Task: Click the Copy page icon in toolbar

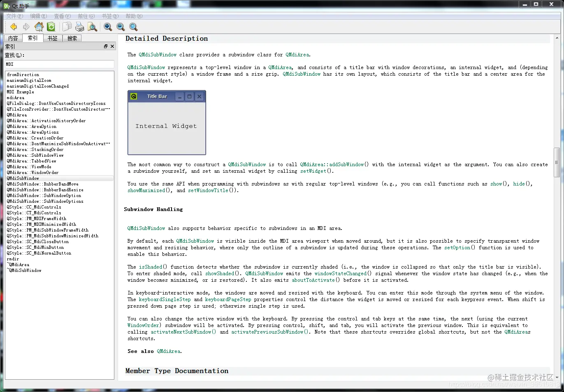Action: (x=67, y=27)
